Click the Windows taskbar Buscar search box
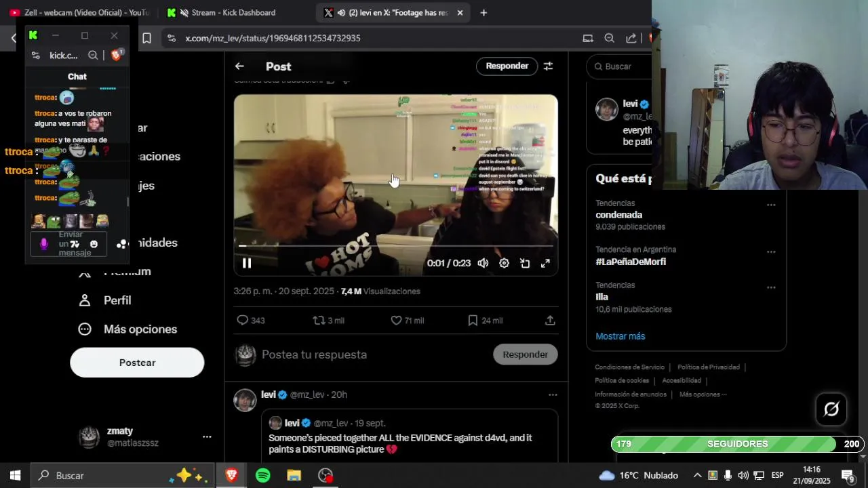Viewport: 868px width, 488px height. coord(123,475)
